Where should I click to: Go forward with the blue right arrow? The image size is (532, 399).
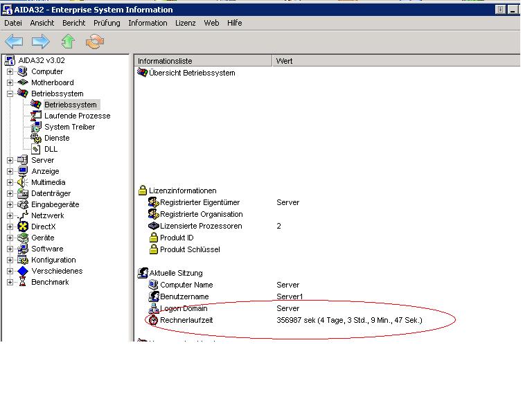point(40,42)
